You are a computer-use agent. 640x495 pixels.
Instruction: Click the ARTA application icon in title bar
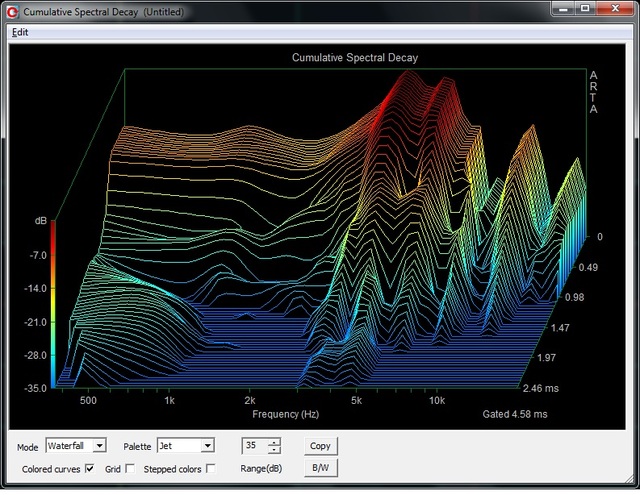(x=12, y=10)
